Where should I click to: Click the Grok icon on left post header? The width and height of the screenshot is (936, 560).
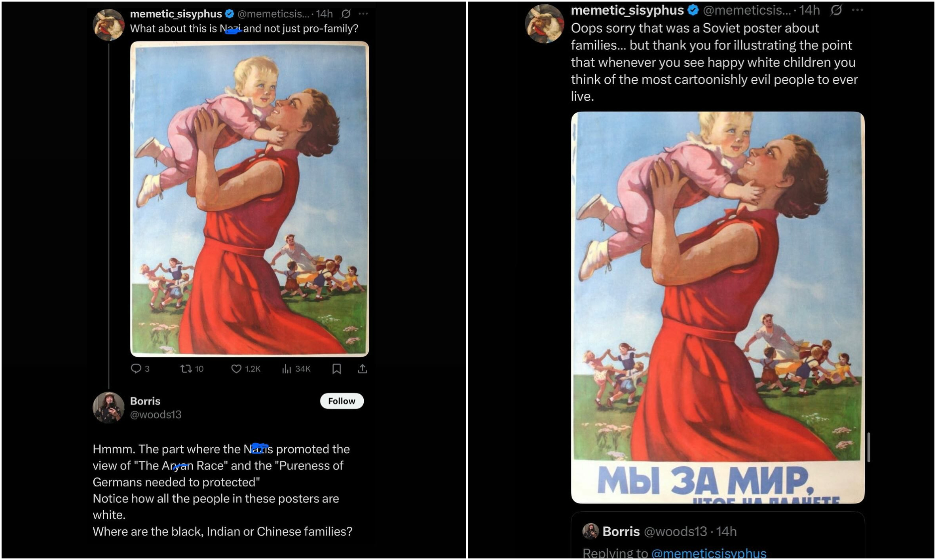346,14
